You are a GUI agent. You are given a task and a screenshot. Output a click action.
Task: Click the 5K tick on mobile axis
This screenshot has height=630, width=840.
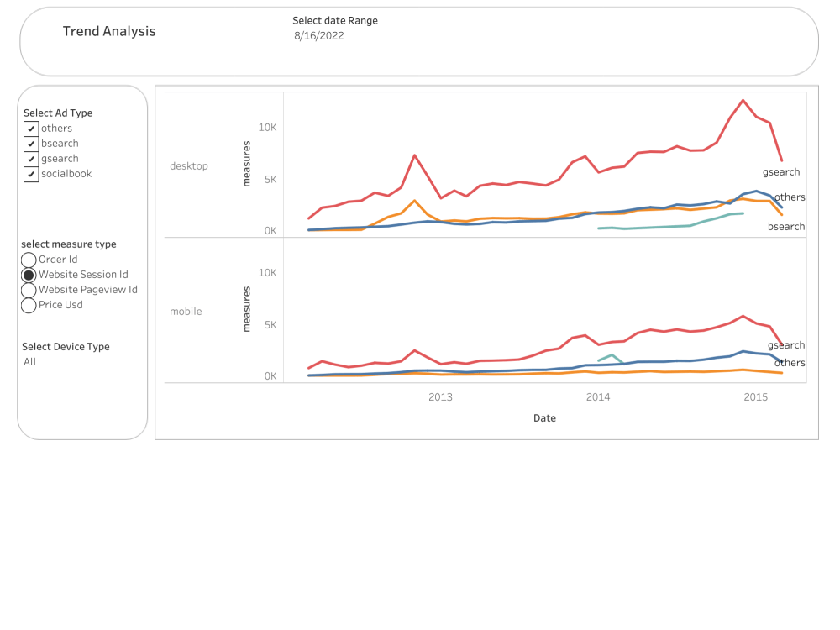(270, 325)
